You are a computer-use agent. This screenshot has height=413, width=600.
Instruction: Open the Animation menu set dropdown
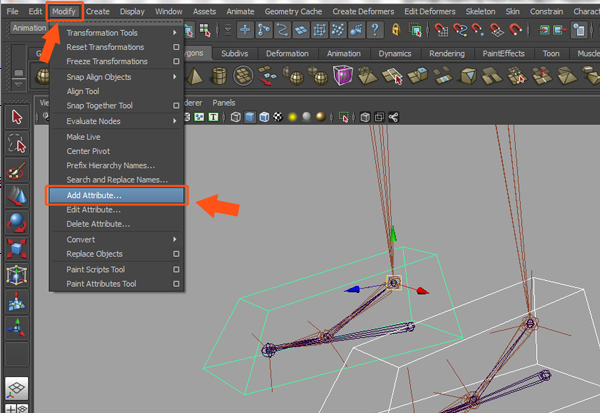pyautogui.click(x=29, y=28)
